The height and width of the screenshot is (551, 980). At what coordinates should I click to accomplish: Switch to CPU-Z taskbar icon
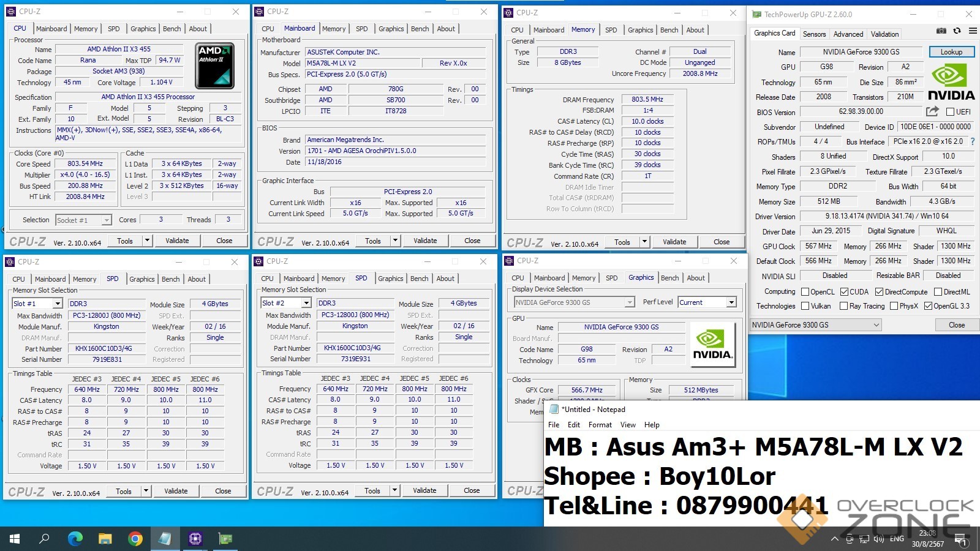coord(195,539)
